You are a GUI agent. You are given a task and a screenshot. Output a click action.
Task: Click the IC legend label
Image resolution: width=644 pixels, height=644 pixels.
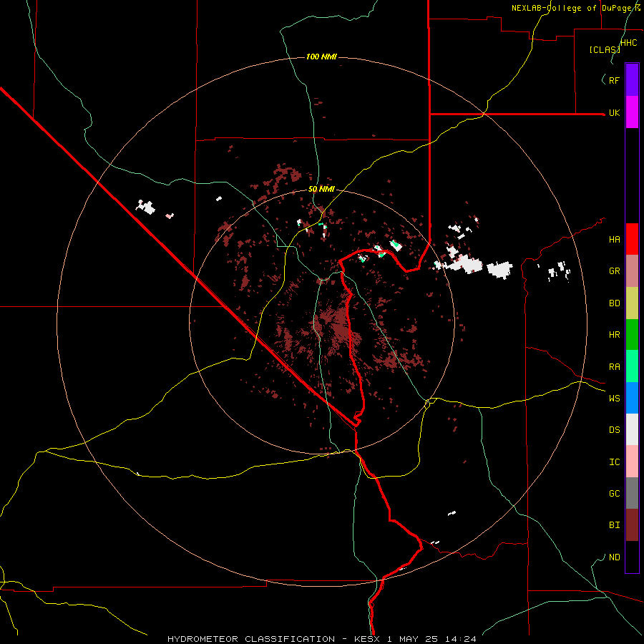(x=614, y=462)
